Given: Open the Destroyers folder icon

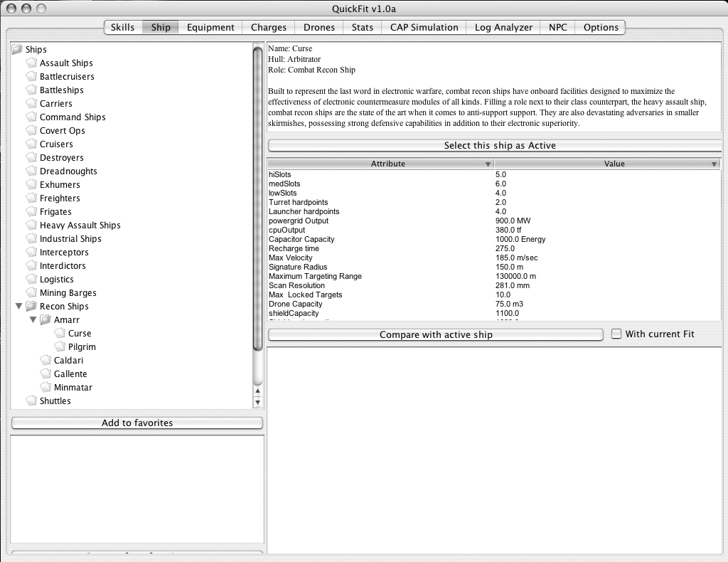Looking at the screenshot, I should 31,157.
